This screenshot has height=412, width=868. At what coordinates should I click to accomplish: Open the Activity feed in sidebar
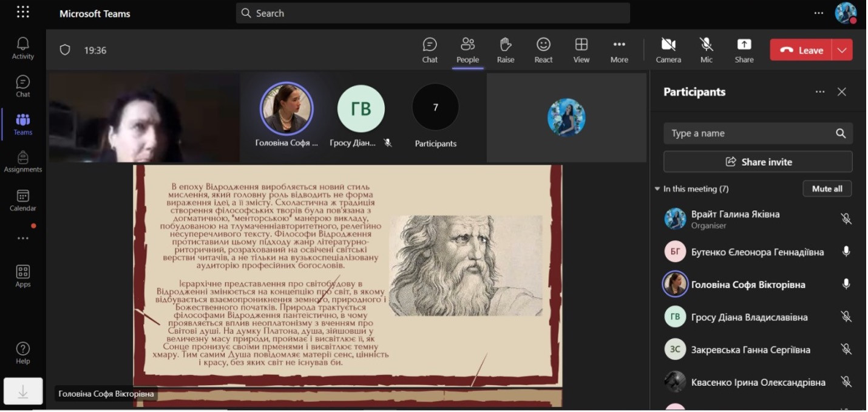[23, 48]
